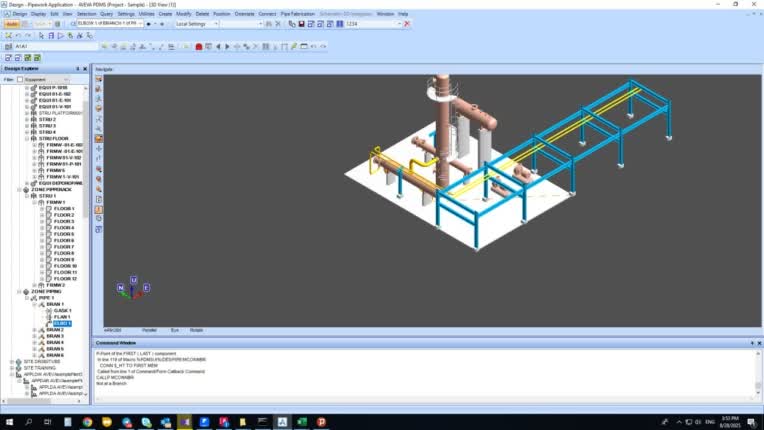The image size is (764, 430).
Task: Click the first green window icon in bottom toolbar row
Action: pyautogui.click(x=28, y=58)
